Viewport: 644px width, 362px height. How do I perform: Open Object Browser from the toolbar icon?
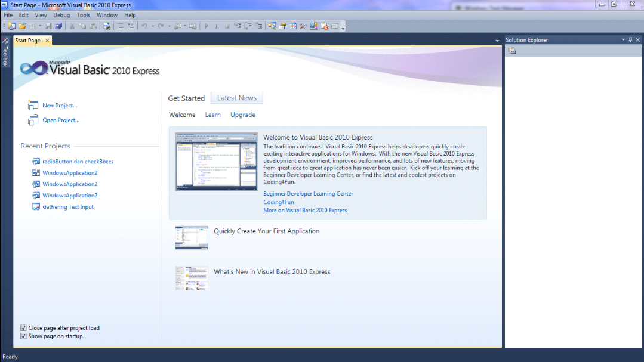coord(293,26)
